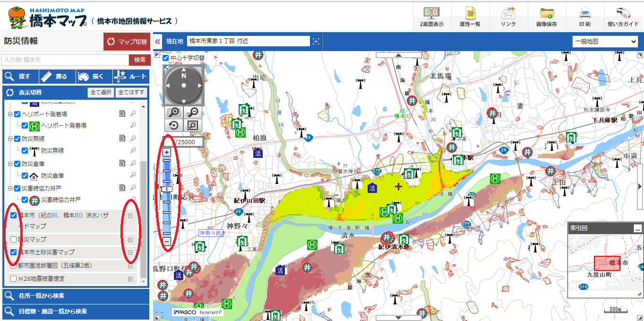Check the 防災マップ layer checkbox
This screenshot has height=321, width=644.
(14, 240)
